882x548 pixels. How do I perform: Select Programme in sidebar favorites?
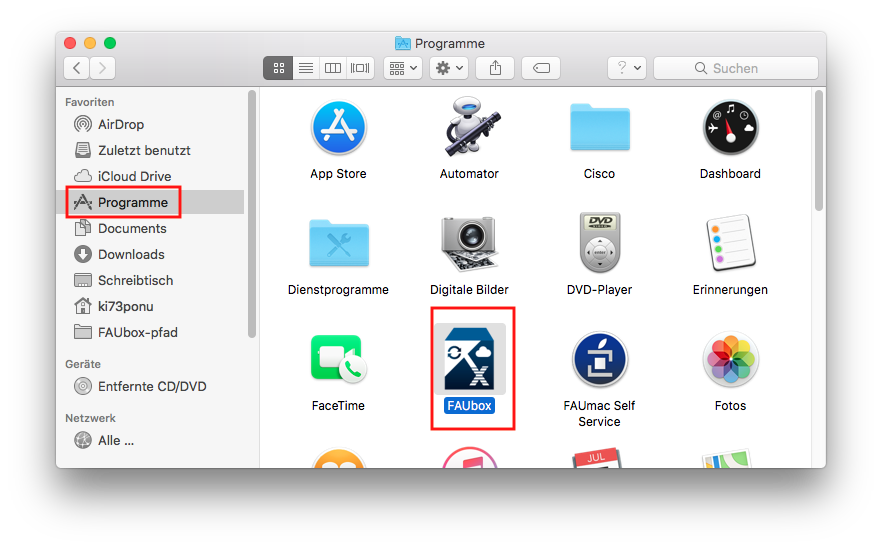[150, 202]
